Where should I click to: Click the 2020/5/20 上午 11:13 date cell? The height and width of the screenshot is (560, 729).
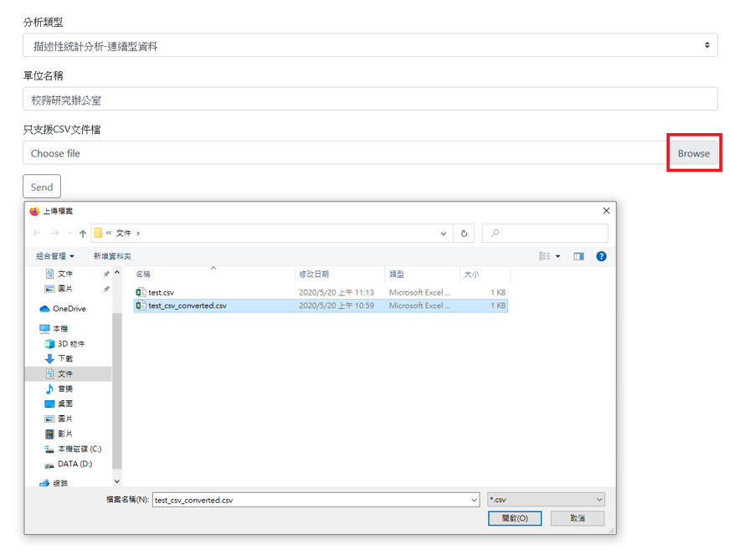click(336, 293)
